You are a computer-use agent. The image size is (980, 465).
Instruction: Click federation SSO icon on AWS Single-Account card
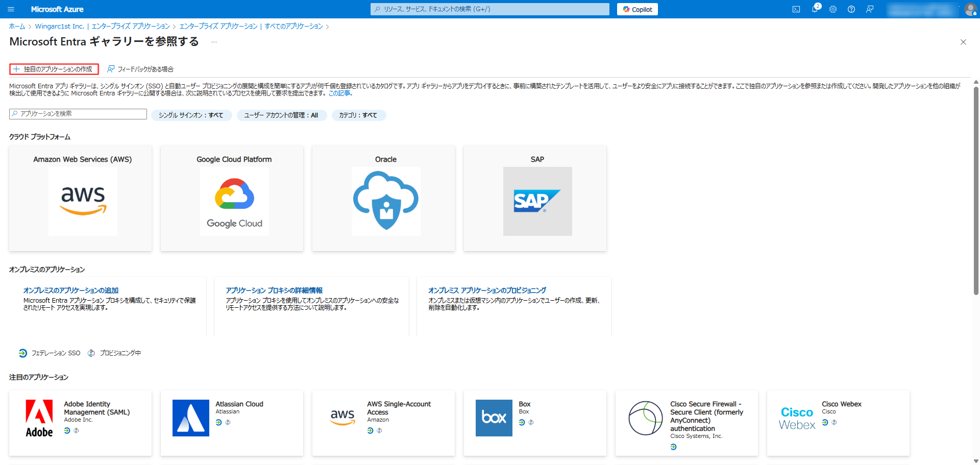[370, 431]
